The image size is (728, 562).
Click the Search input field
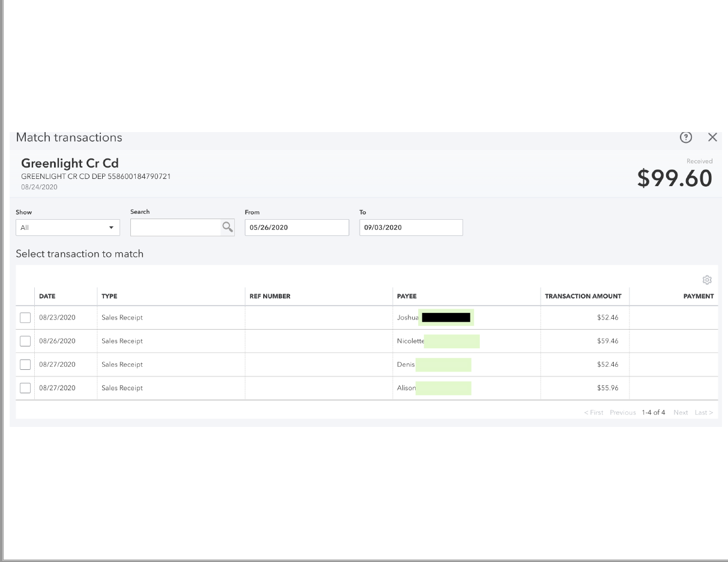176,227
